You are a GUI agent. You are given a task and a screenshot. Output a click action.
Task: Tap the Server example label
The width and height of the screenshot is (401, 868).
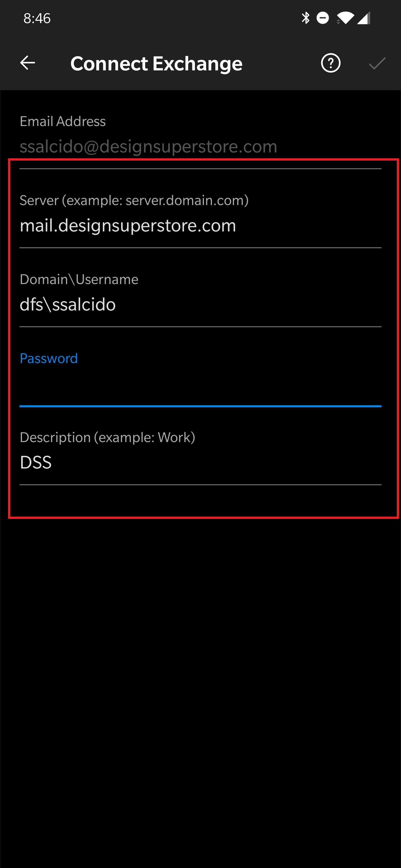[x=134, y=201]
